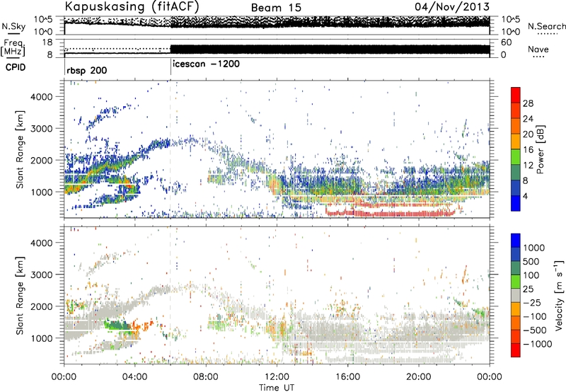Image resolution: width=566 pixels, height=392 pixels.
Task: Click the red bottom of the velocity color bar
Action: [516, 352]
